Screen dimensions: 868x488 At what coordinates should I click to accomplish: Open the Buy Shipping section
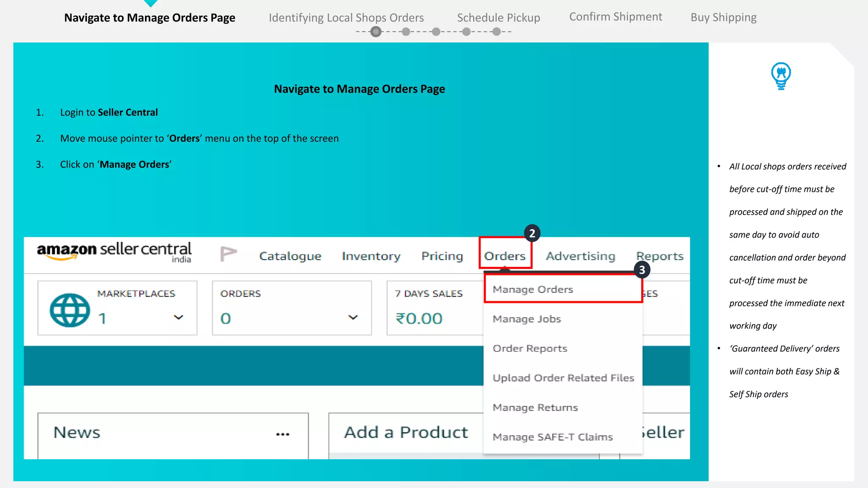click(x=723, y=17)
